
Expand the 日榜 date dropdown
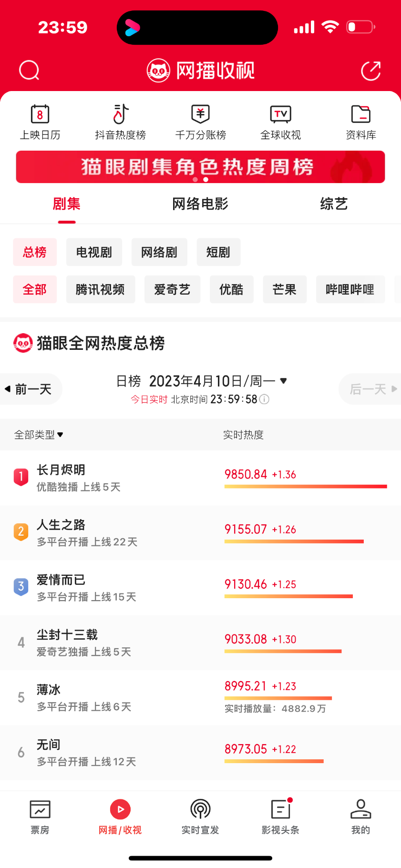(283, 381)
